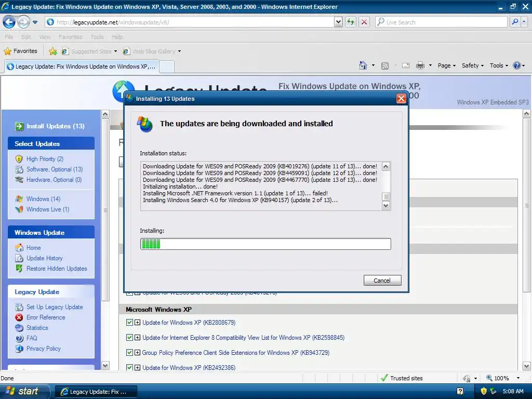Uncheck Update for Windows XP (KB2808679)
This screenshot has width=532, height=399.
point(129,322)
